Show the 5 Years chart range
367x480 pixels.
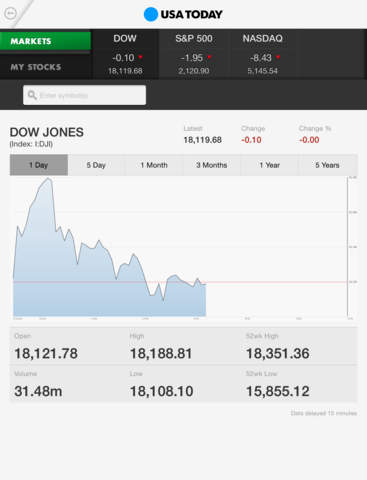coord(327,165)
